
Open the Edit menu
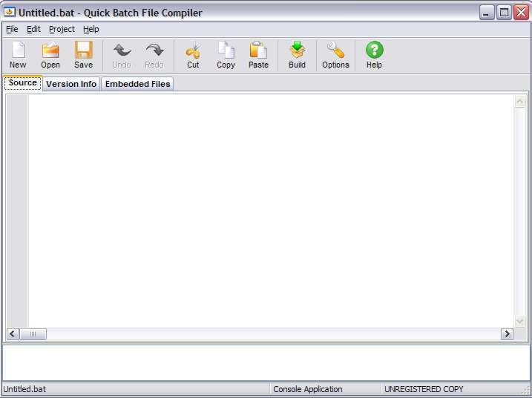33,29
